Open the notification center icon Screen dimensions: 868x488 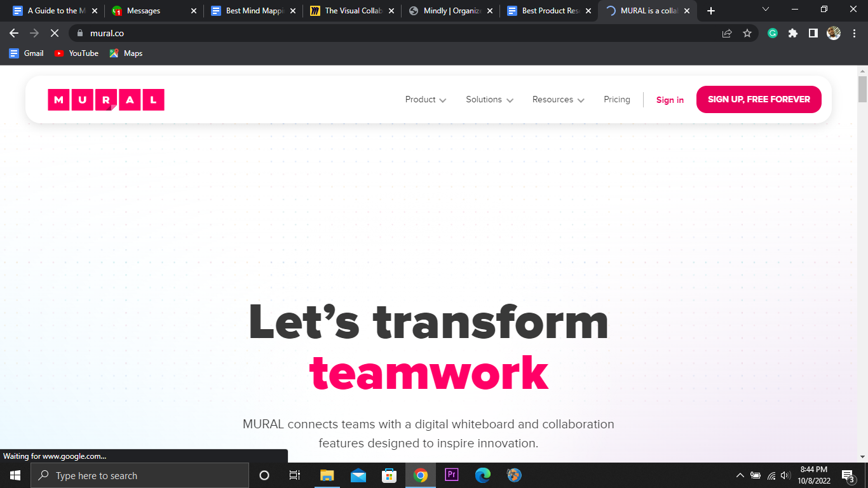(848, 475)
